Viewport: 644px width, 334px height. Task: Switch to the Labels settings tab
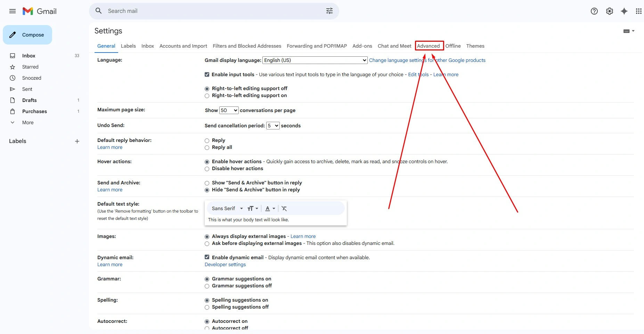coord(128,46)
